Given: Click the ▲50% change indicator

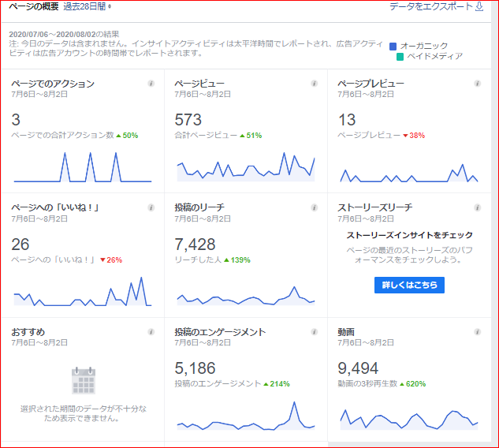Looking at the screenshot, I should pos(127,136).
